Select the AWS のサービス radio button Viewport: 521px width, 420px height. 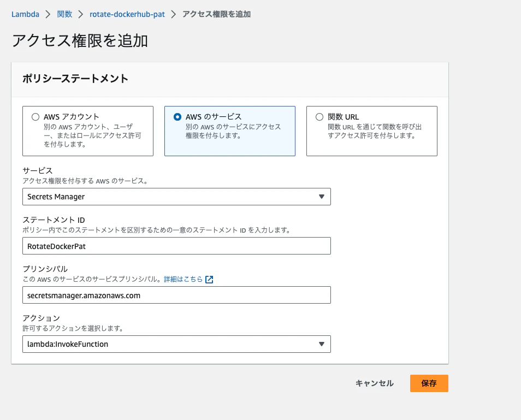point(177,117)
